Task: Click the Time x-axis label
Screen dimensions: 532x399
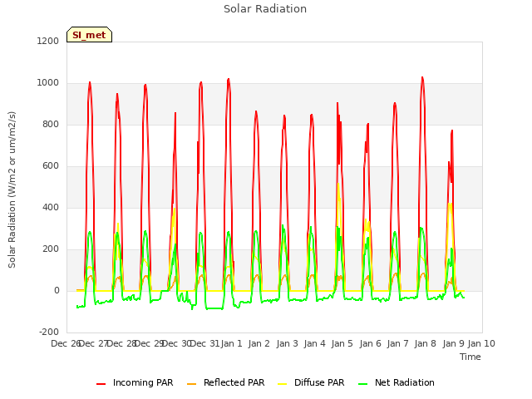Action: pyautogui.click(x=470, y=357)
